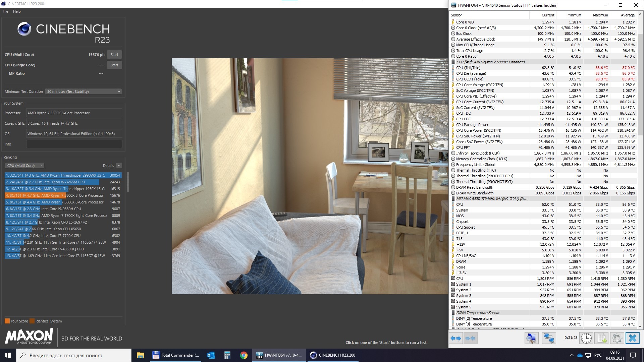The height and width of the screenshot is (362, 644).
Task: Start the CPU Single Core test
Action: coord(114,65)
